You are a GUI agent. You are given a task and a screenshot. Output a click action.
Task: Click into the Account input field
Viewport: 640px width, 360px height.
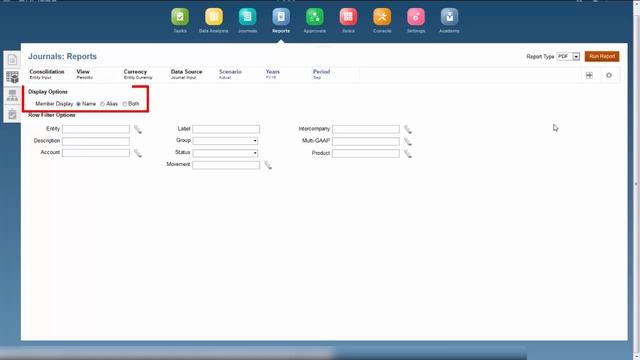click(96, 153)
